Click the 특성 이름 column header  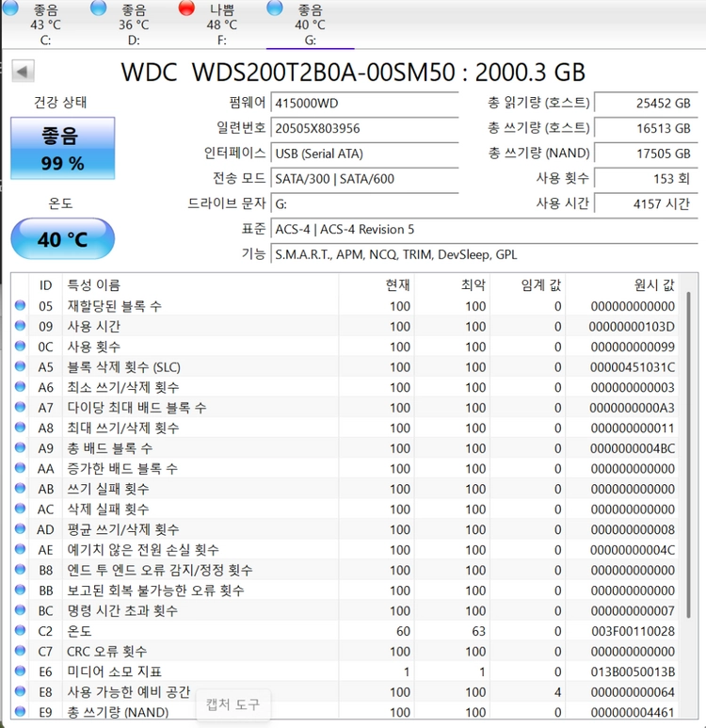[201, 284]
